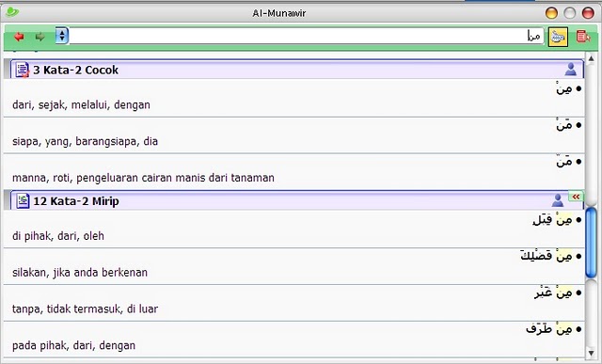The image size is (602, 364).
Task: Focus the Arabic search input field
Action: point(306,36)
